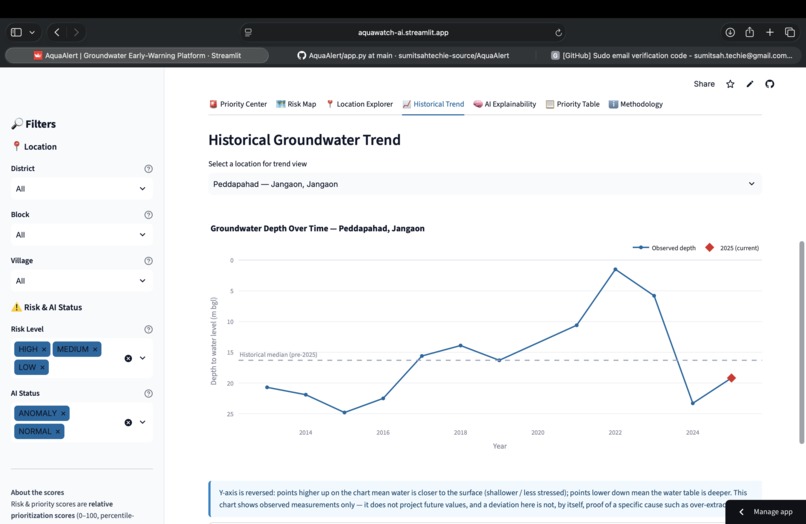Expand the AI Status multiselect chevron

point(142,422)
